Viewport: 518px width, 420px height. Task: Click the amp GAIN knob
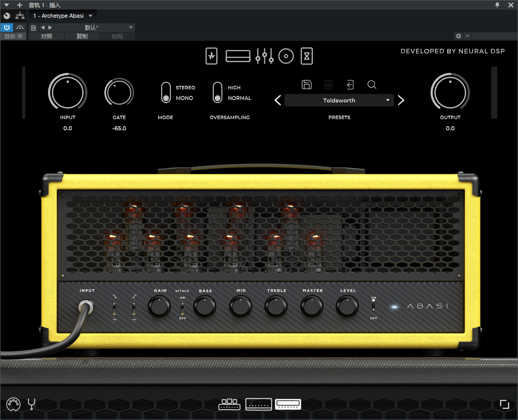(159, 306)
